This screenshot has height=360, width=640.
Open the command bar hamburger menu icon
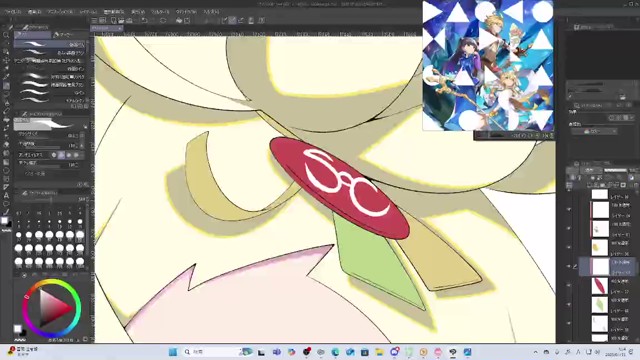pos(94,20)
